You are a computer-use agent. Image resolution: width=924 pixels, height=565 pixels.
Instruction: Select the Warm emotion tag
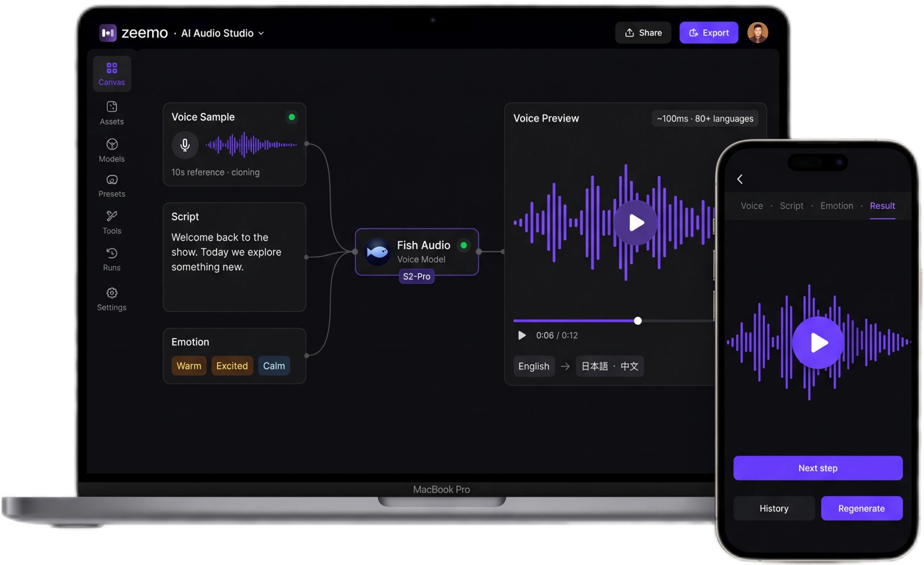[189, 365]
